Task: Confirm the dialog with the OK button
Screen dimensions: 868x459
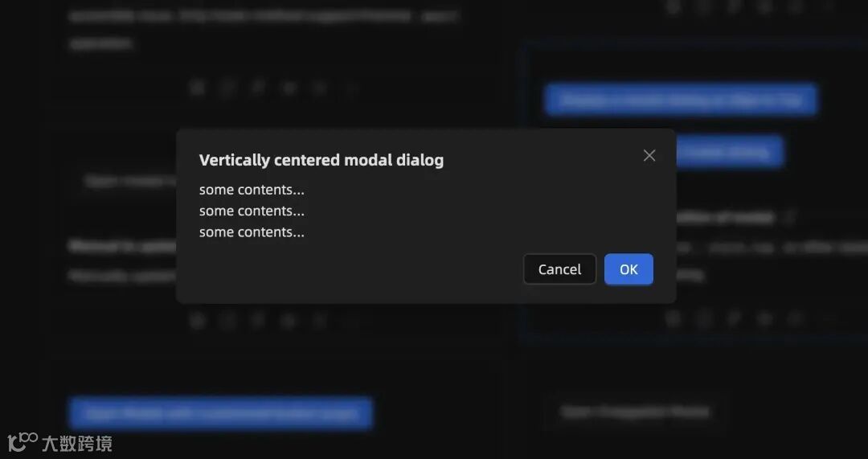Action: (x=628, y=269)
